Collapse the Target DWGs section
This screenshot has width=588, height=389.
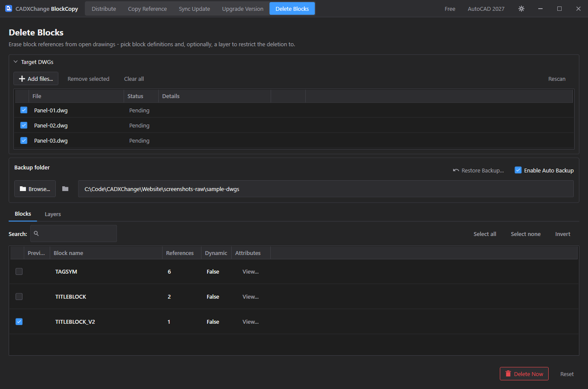click(16, 62)
